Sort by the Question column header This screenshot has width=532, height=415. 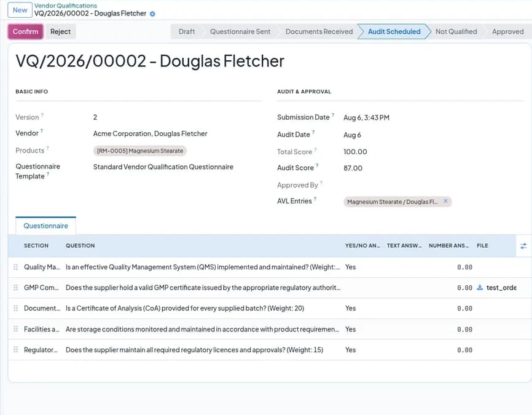pyautogui.click(x=80, y=245)
